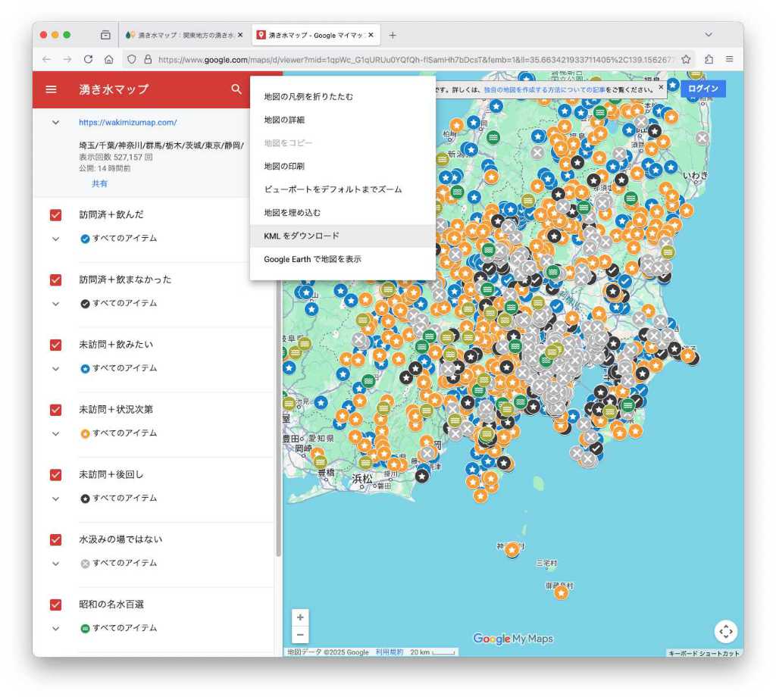This screenshot has width=776, height=700.
Task: Click キーボード ショートカット at map corner
Action: tap(704, 653)
